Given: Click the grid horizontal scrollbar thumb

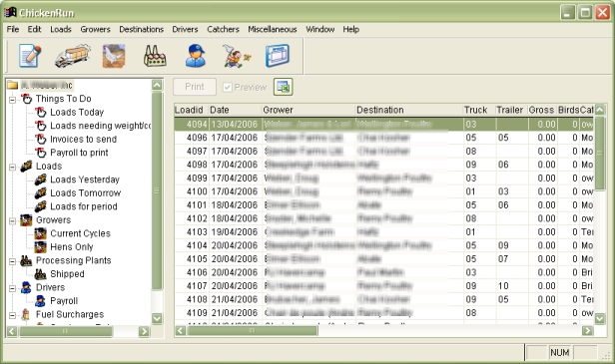Looking at the screenshot, I should click(253, 331).
